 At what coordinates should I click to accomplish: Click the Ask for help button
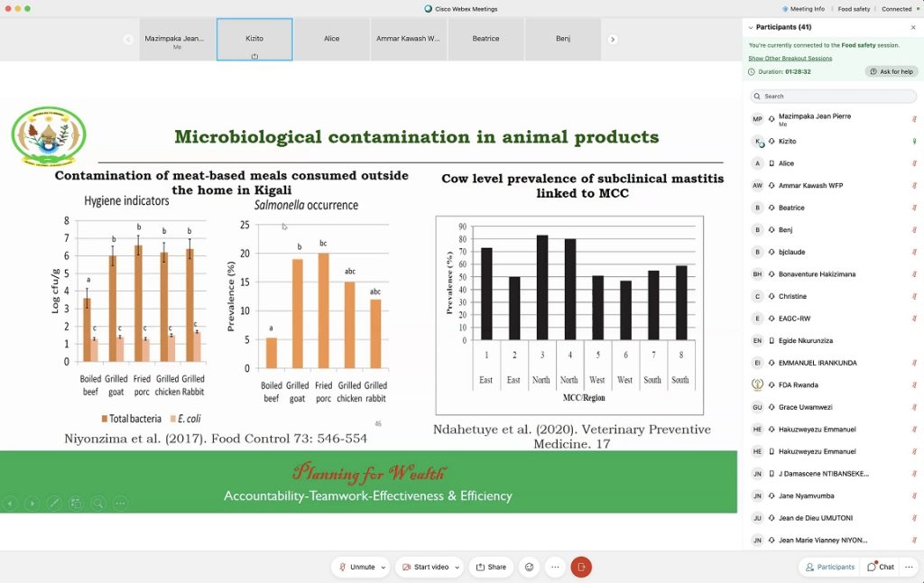point(892,71)
